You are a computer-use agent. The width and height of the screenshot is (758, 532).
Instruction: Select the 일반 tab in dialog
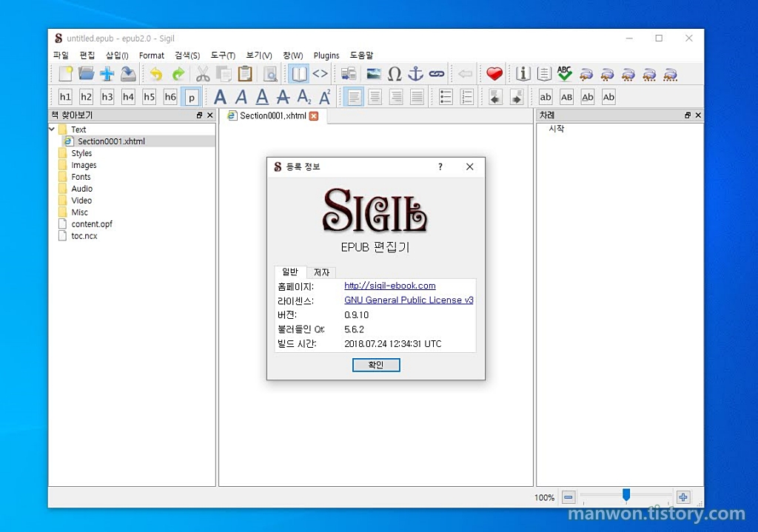tap(290, 272)
